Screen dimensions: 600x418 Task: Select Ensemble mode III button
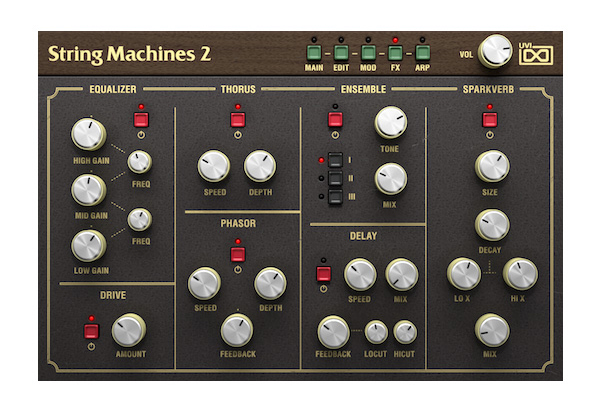click(x=335, y=197)
